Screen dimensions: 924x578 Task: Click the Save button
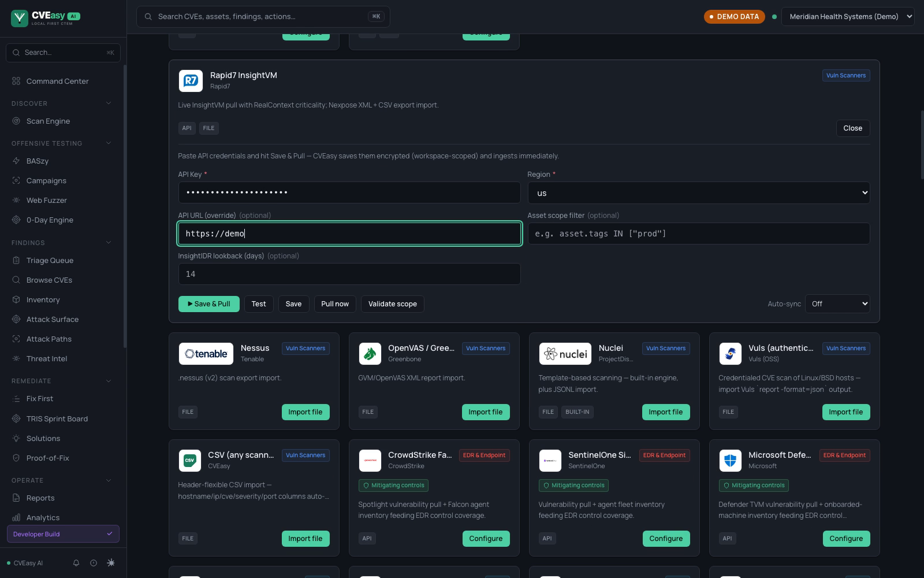[293, 304]
